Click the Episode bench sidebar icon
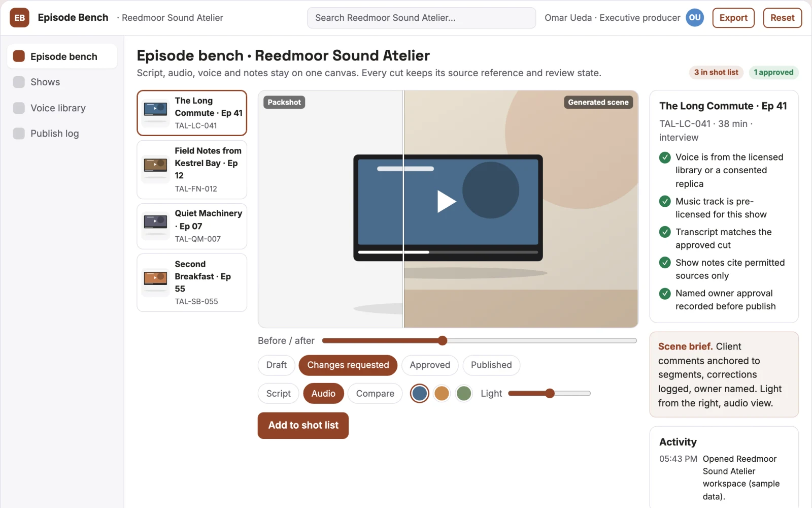This screenshot has height=508, width=812. (x=19, y=56)
